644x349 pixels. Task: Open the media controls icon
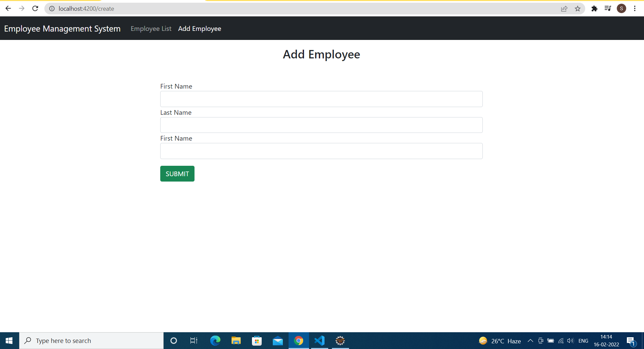[x=608, y=9]
